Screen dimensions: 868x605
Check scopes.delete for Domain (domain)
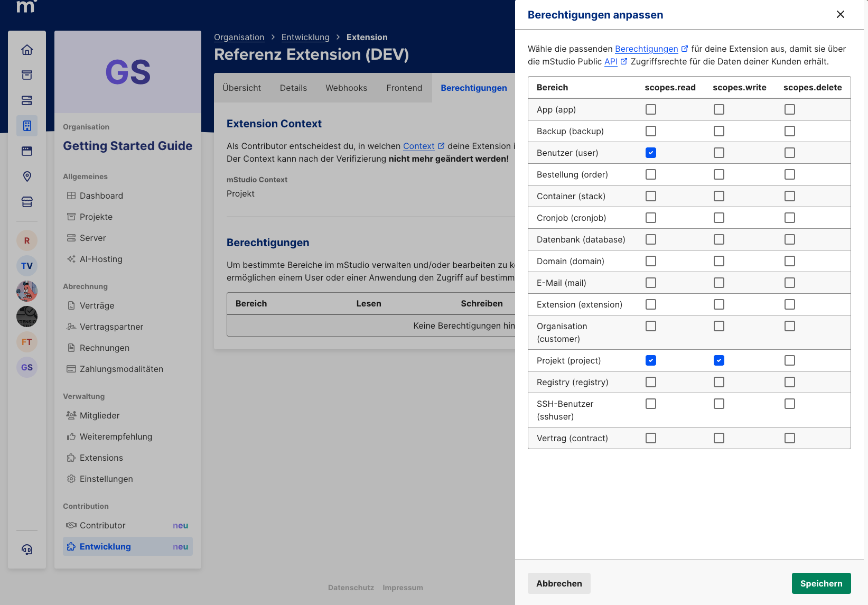pos(790,261)
